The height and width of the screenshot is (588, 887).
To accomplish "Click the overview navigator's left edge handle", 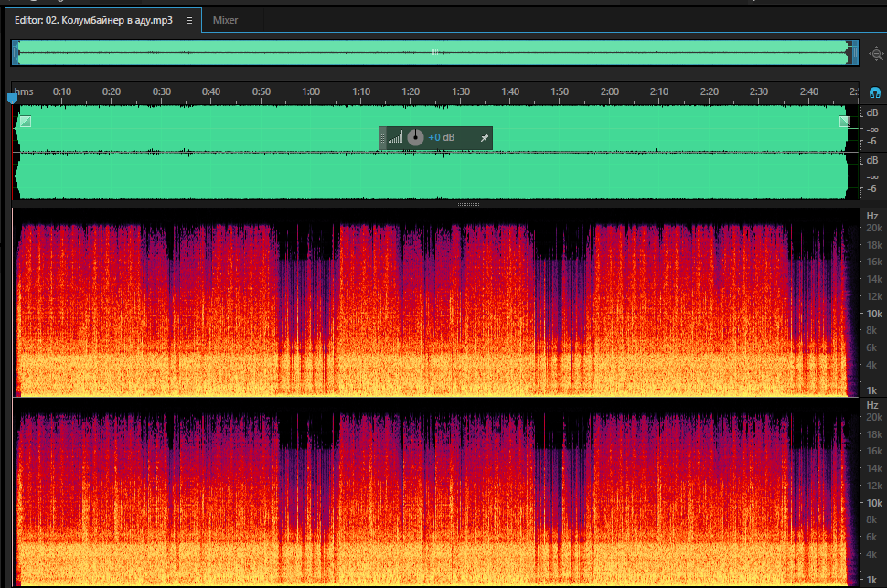I will point(16,53).
